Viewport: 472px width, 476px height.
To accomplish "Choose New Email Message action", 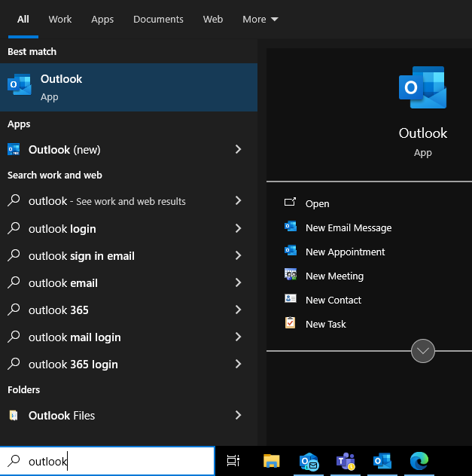I will (348, 227).
